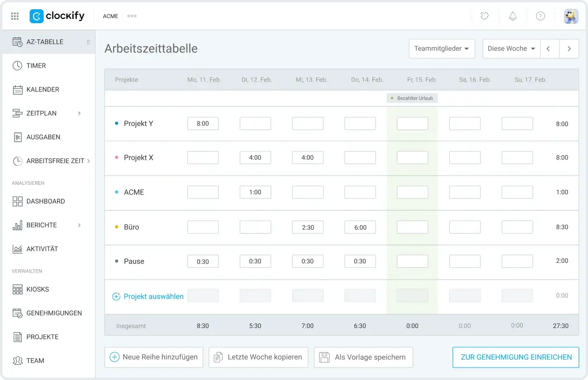
Task: Click ZUR GENEHMIGUNG EINREICHEN button
Action: 516,357
